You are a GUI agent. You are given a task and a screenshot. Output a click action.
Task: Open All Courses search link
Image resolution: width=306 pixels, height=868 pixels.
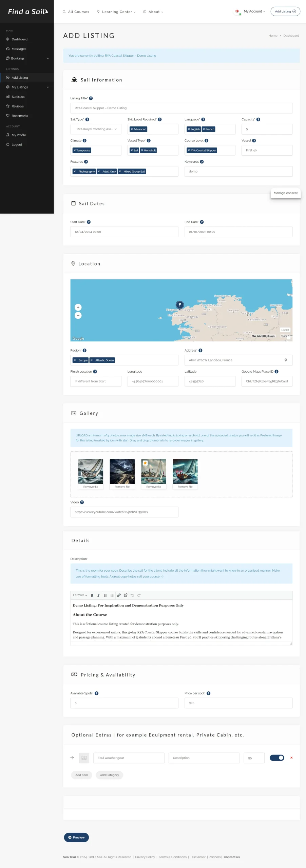coord(76,12)
